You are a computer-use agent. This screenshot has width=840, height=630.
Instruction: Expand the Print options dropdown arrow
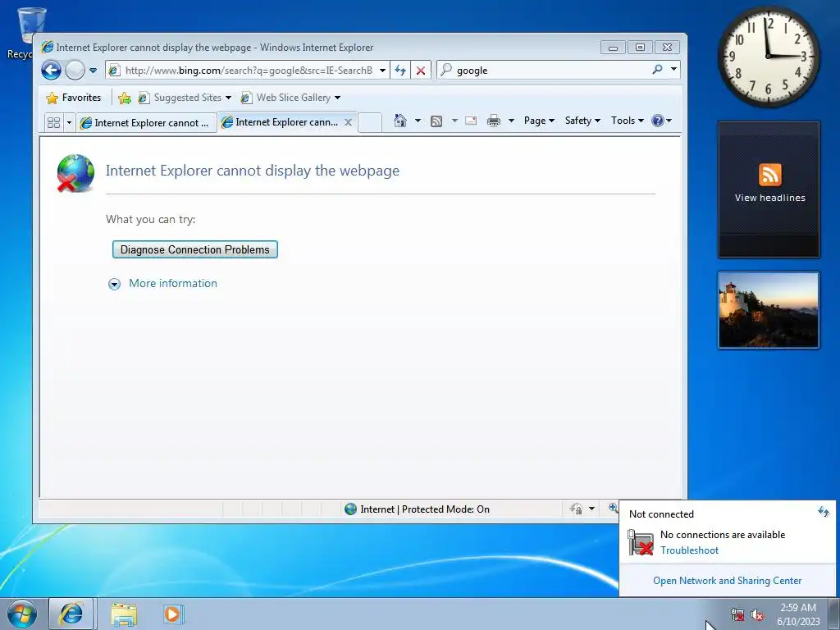tap(511, 121)
